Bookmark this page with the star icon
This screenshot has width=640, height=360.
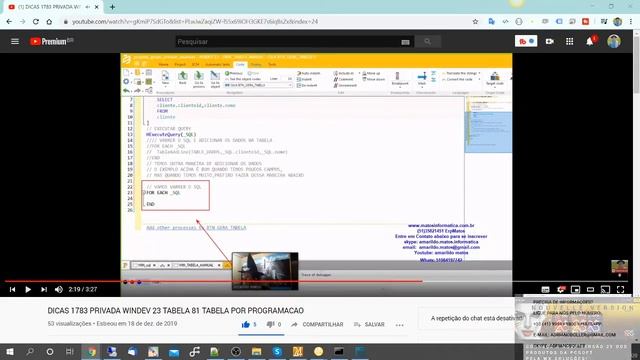(475, 22)
